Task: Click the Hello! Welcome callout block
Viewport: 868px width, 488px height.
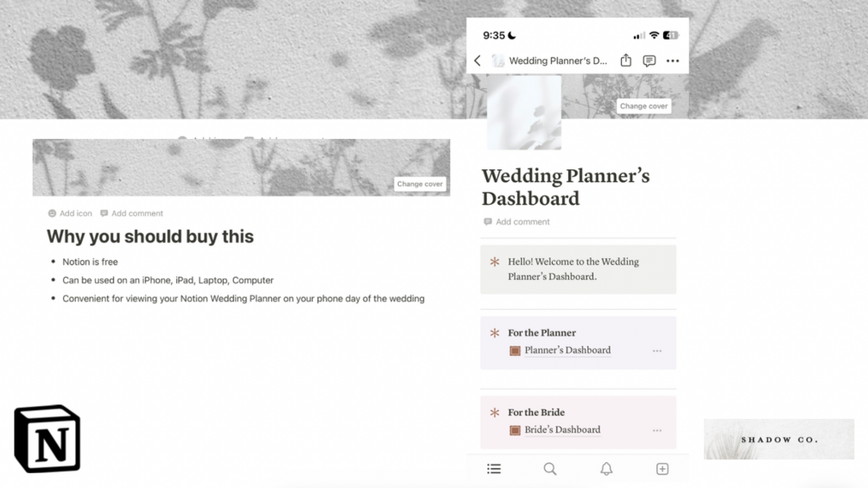Action: 578,269
